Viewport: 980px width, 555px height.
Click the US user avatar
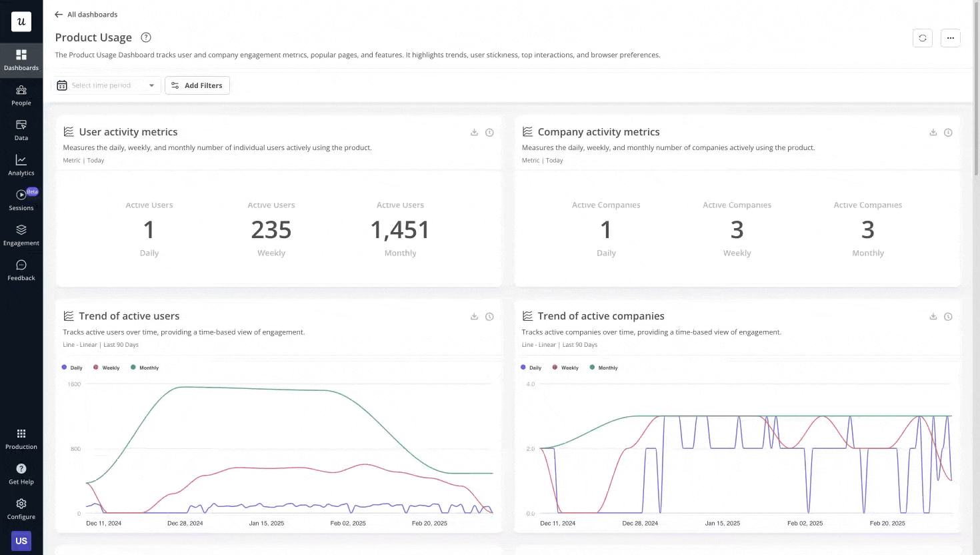(21, 541)
